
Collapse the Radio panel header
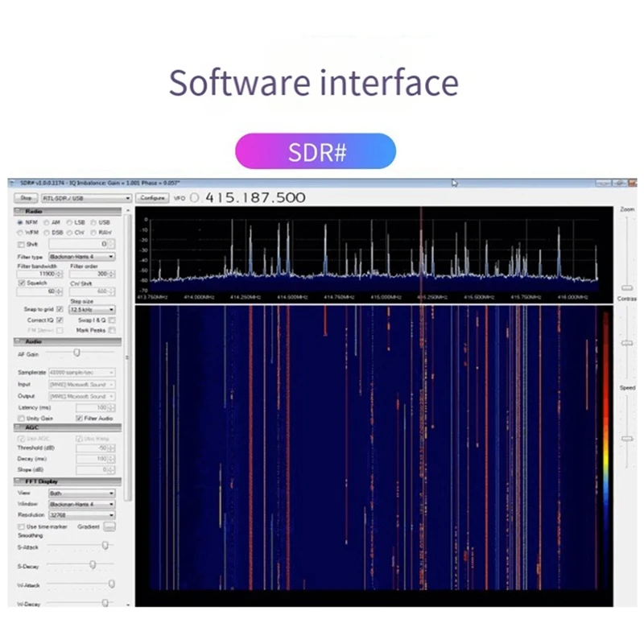16,210
